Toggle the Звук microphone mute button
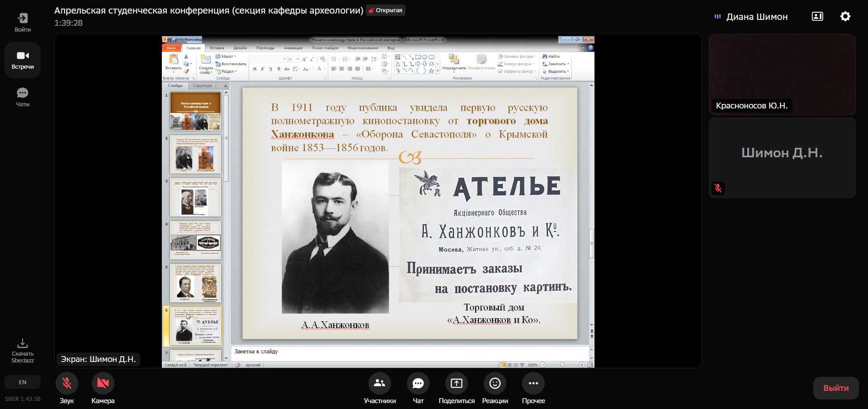 click(x=67, y=383)
